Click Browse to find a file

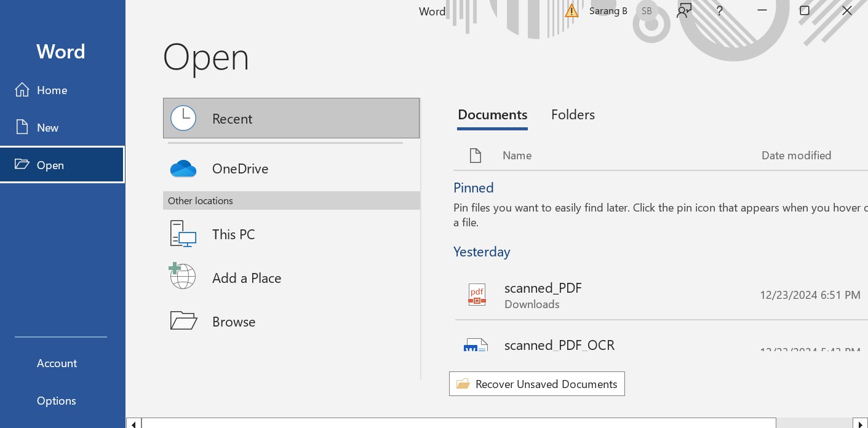[291, 322]
